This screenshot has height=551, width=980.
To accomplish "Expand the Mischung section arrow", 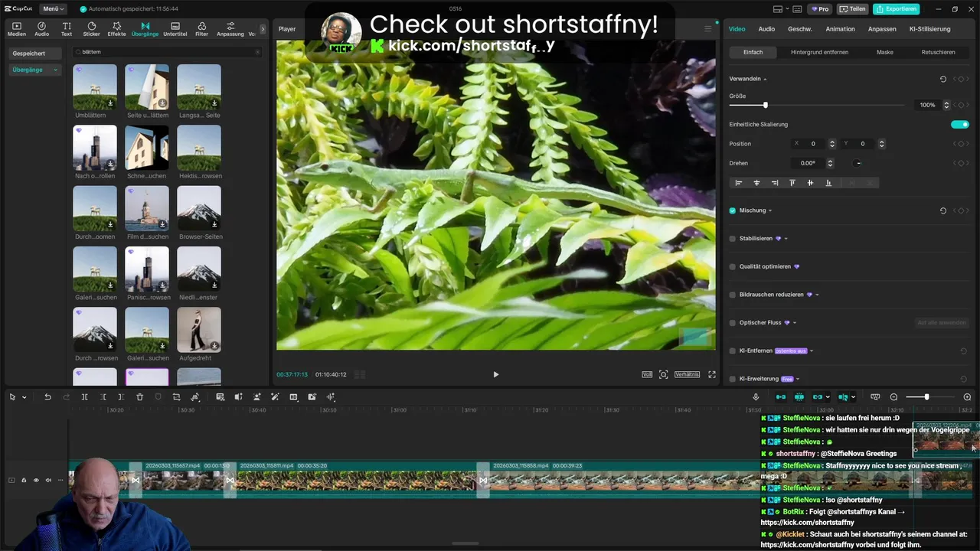I will pyautogui.click(x=770, y=210).
